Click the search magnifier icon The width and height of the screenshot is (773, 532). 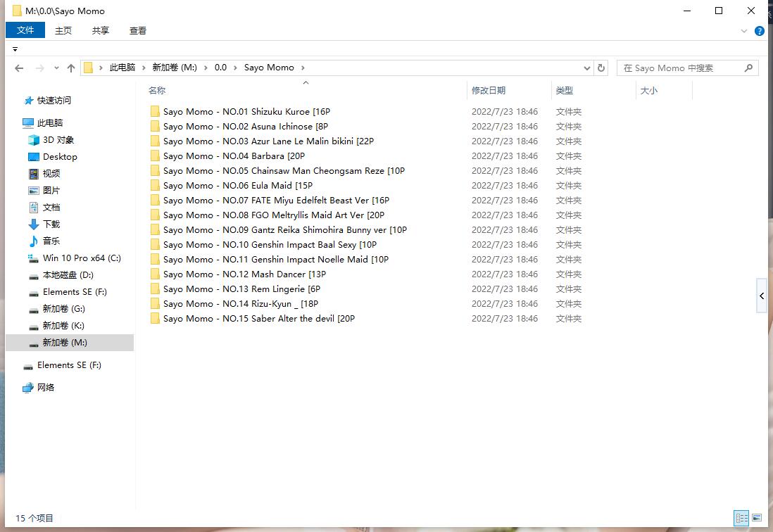[748, 68]
